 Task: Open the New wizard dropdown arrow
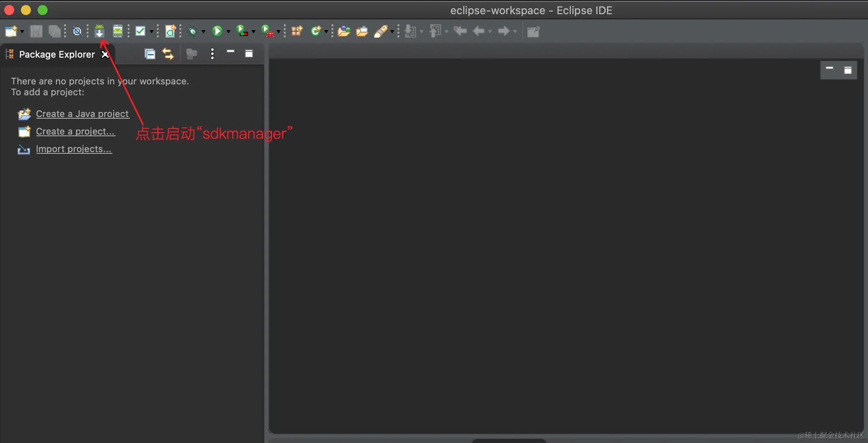tap(23, 31)
